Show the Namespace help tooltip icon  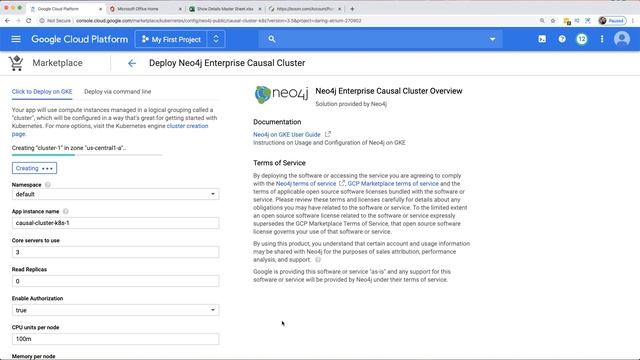[x=48, y=185]
